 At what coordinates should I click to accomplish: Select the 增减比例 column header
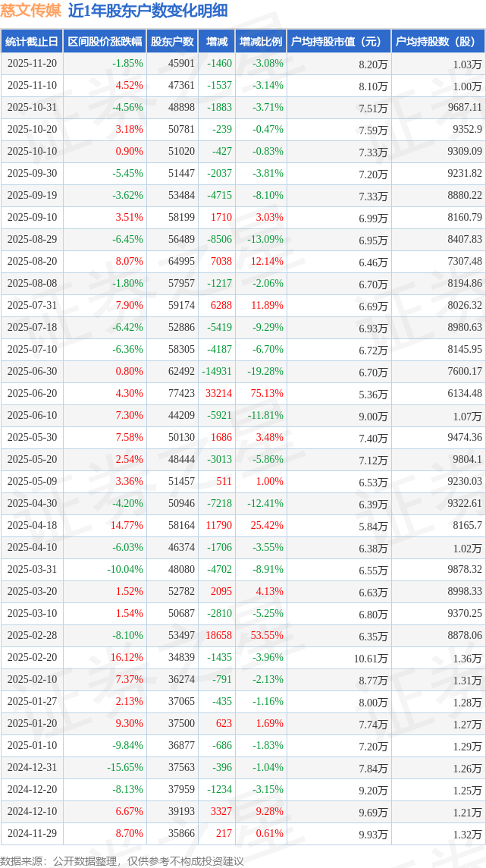coord(260,42)
